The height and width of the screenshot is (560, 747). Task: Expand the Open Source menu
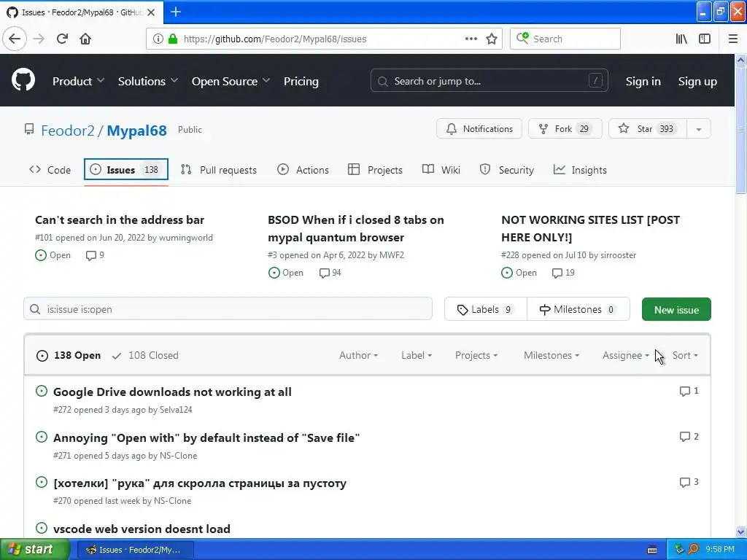231,82
